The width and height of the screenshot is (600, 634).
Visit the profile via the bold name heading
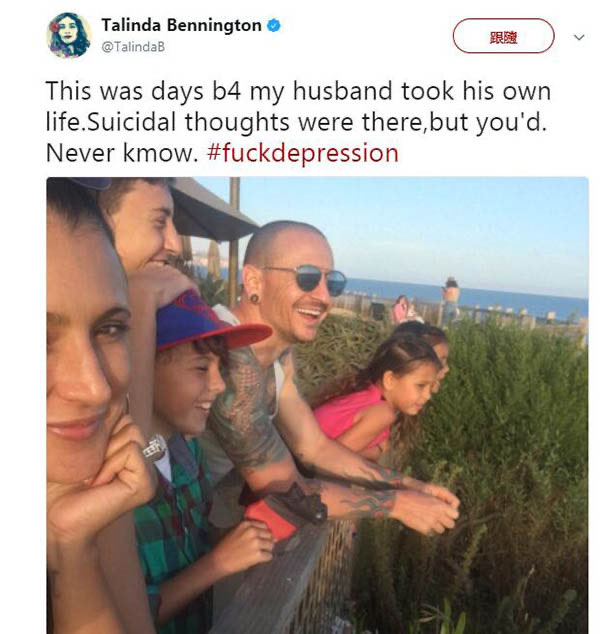point(181,25)
